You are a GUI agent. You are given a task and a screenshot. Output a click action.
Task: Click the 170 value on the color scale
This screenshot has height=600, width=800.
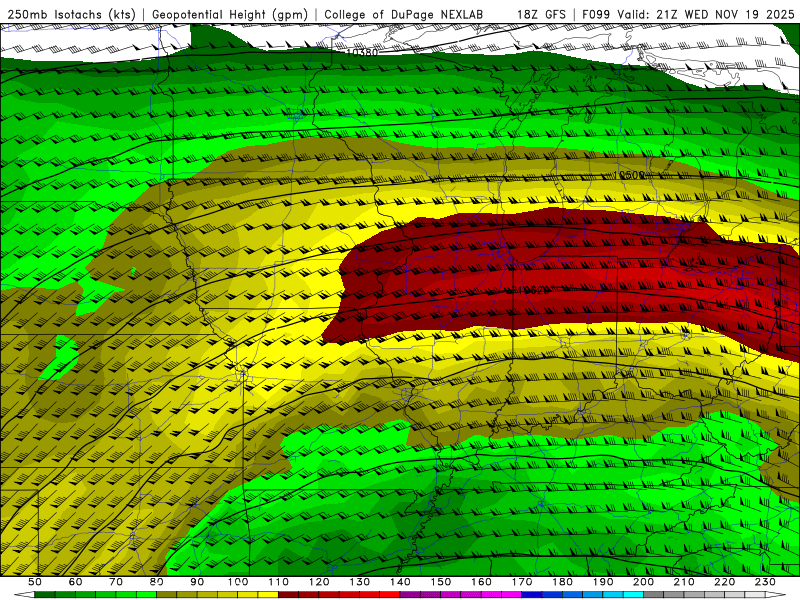click(522, 582)
